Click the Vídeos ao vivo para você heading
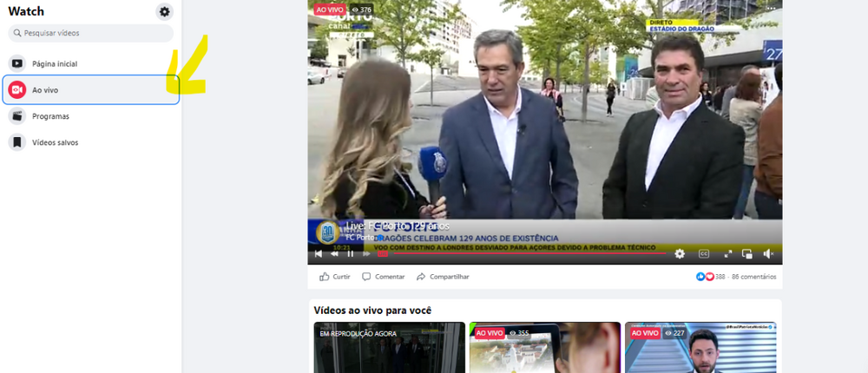 (372, 311)
